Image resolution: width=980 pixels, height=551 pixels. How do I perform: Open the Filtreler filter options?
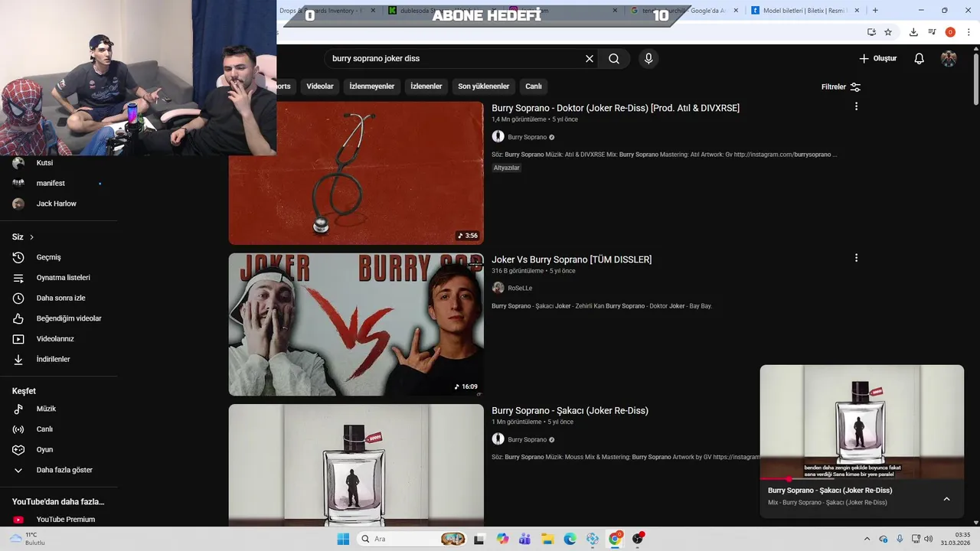[841, 87]
